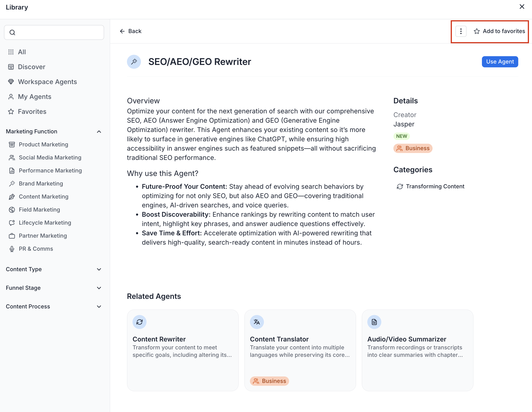Go to Workspace Agents
Image resolution: width=532 pixels, height=412 pixels.
point(47,82)
